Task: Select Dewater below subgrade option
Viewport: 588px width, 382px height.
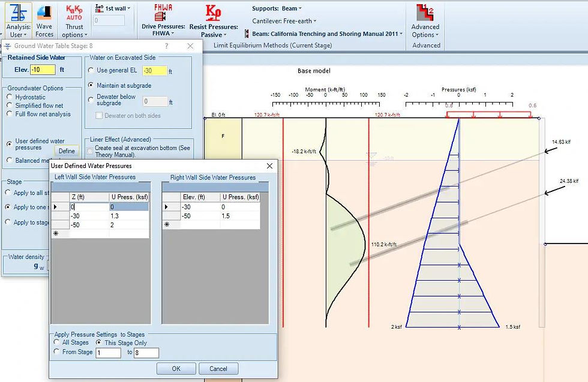Action: [x=91, y=100]
